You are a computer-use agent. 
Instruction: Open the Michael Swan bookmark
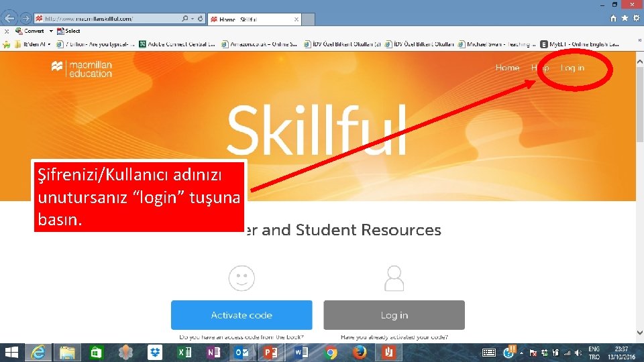497,44
